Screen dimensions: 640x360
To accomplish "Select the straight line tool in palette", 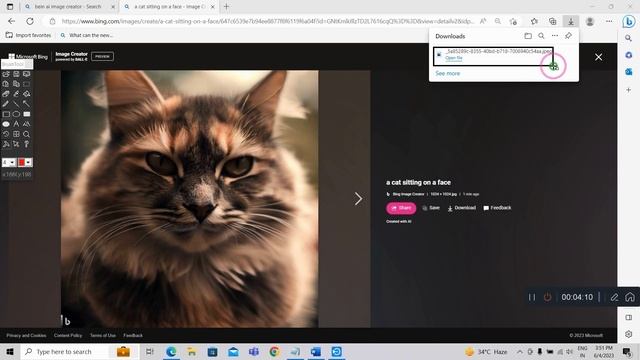I will coord(16,104).
